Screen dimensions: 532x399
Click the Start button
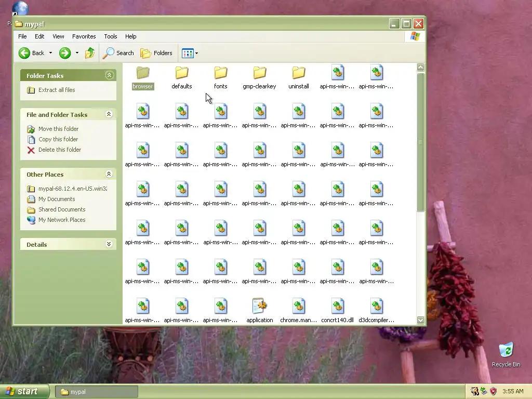tap(24, 392)
